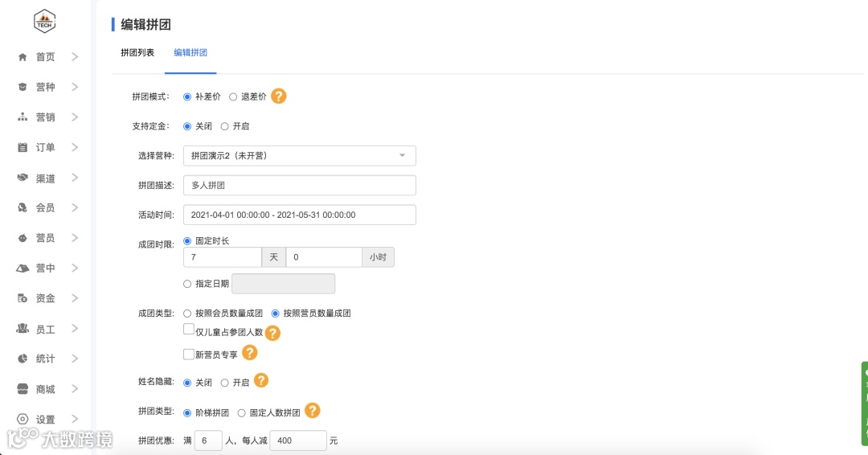Image resolution: width=868 pixels, height=455 pixels.
Task: Open help icon for 姓名隐藏
Action: click(260, 381)
